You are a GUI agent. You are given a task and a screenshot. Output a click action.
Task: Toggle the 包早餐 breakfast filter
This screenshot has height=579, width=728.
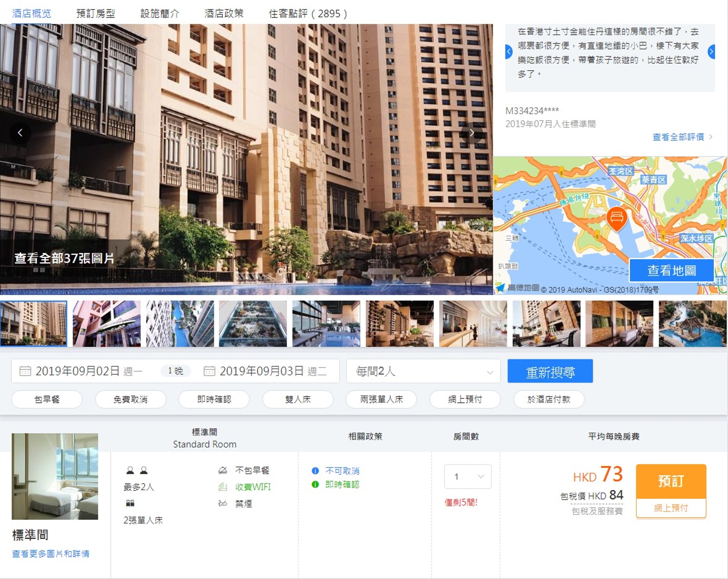point(47,399)
